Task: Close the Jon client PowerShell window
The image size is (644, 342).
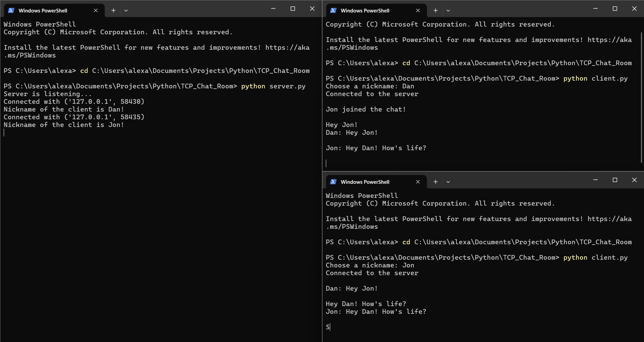Action: click(x=634, y=180)
